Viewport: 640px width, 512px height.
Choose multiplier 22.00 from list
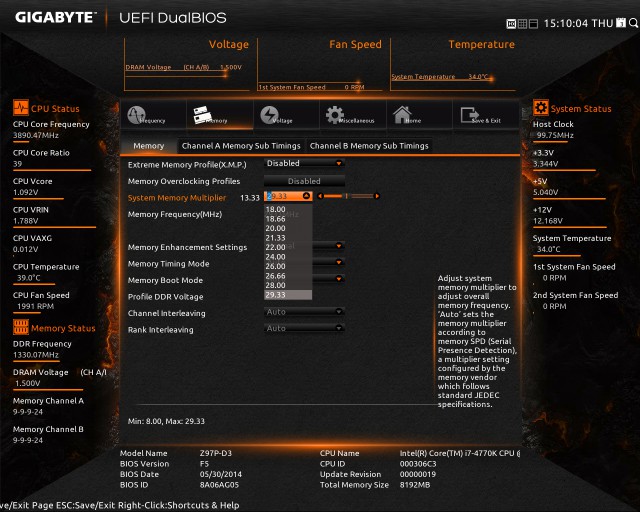pos(288,247)
